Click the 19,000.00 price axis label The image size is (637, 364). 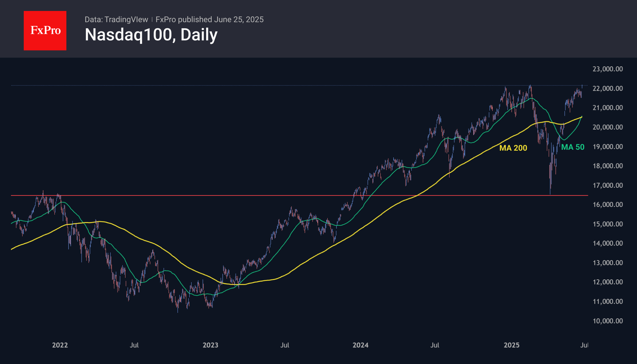click(x=607, y=147)
